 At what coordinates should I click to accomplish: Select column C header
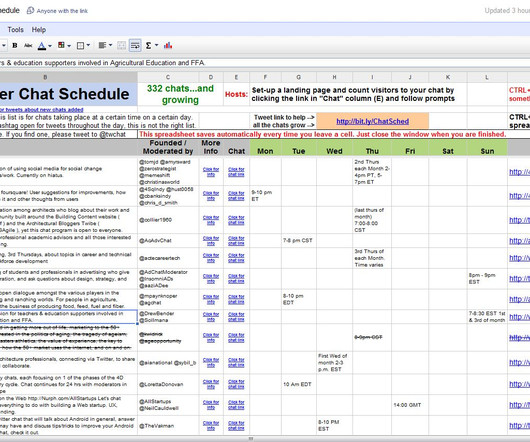click(x=168, y=77)
